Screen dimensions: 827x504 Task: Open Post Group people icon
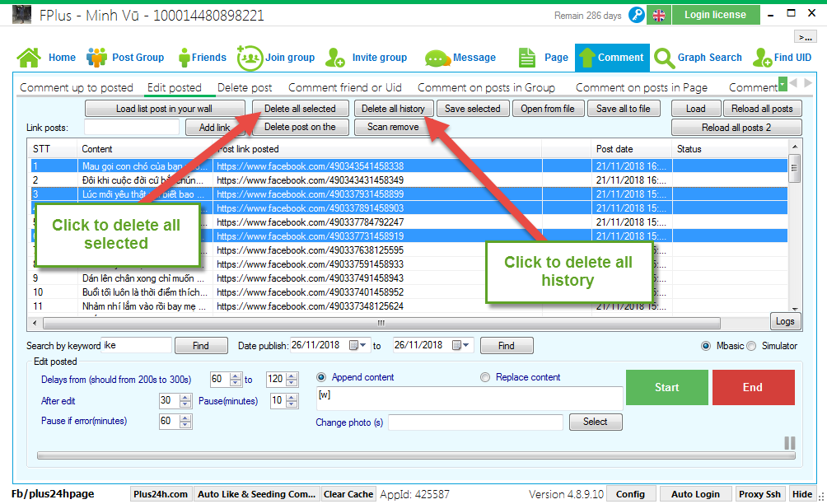coord(96,58)
